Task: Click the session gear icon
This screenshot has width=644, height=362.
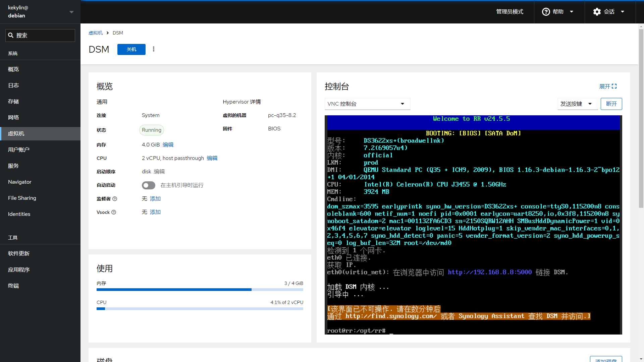Action: pos(597,12)
